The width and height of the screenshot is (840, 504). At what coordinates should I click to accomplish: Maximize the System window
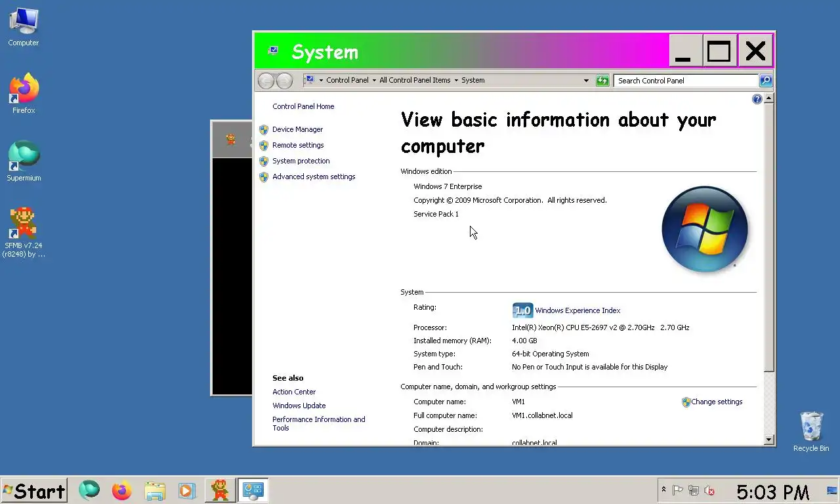click(x=719, y=51)
